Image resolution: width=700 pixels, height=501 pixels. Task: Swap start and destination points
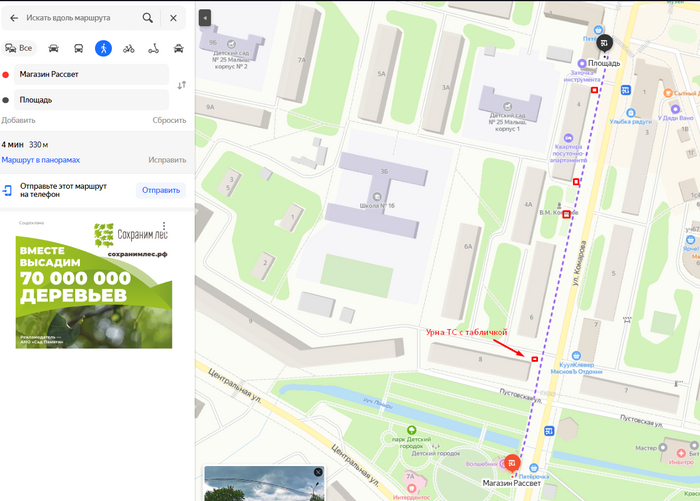tap(182, 85)
